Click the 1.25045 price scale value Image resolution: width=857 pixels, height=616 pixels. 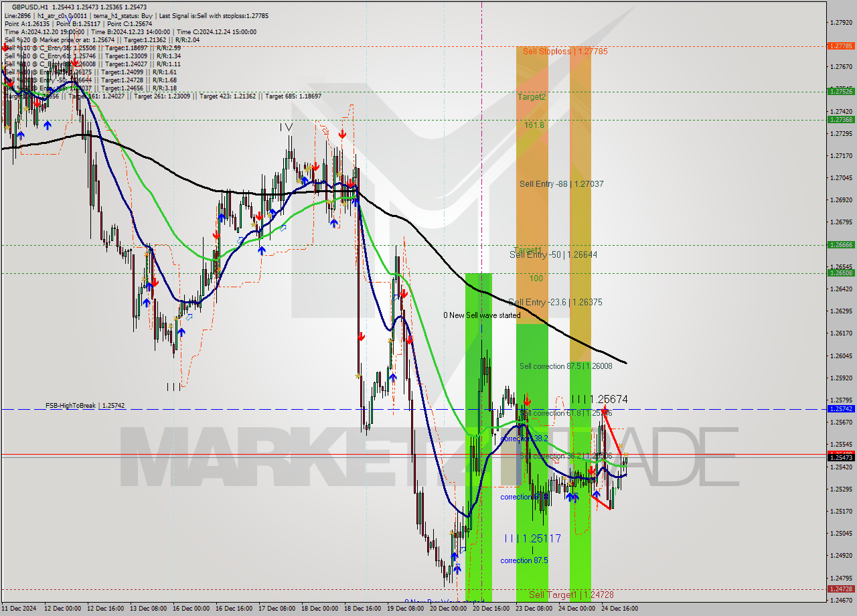click(840, 534)
